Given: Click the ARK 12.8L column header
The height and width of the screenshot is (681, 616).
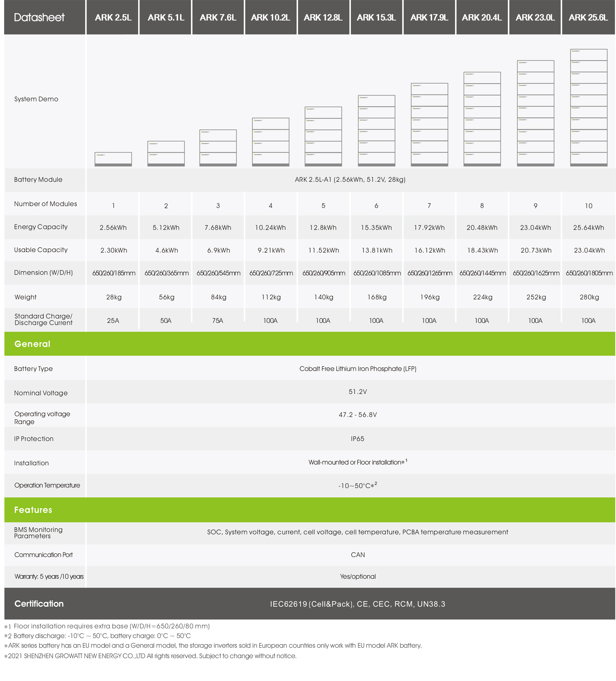Looking at the screenshot, I should click(323, 17).
